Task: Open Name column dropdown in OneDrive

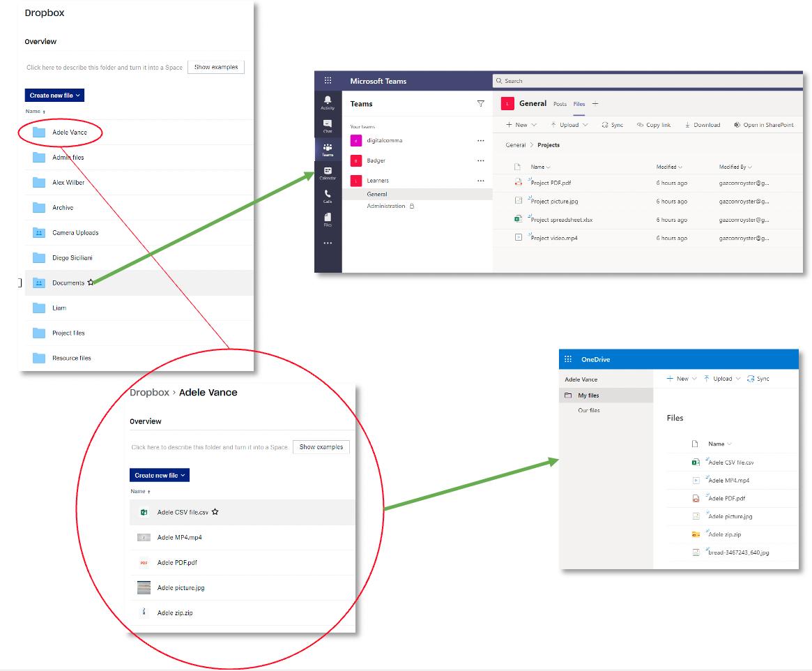Action: click(x=720, y=444)
